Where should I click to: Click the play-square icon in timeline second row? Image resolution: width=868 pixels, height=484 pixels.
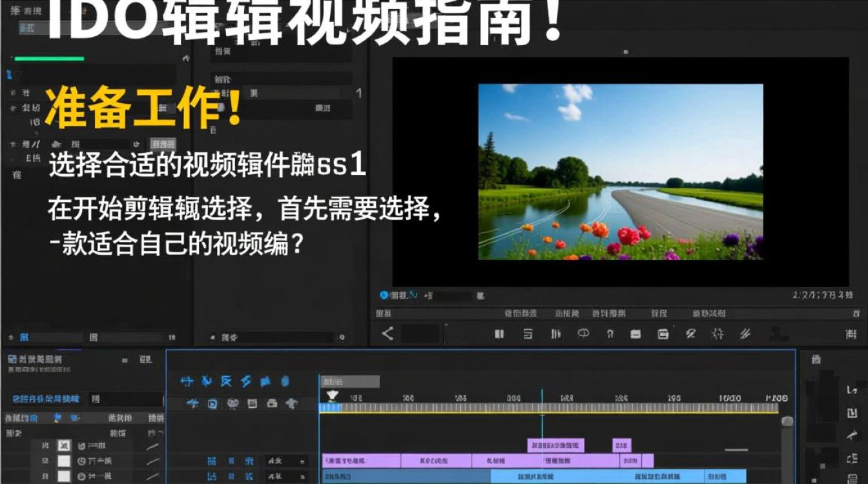pyautogui.click(x=212, y=404)
